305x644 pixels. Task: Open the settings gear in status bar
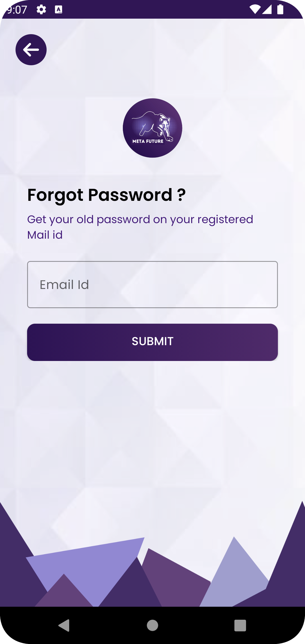pos(41,10)
